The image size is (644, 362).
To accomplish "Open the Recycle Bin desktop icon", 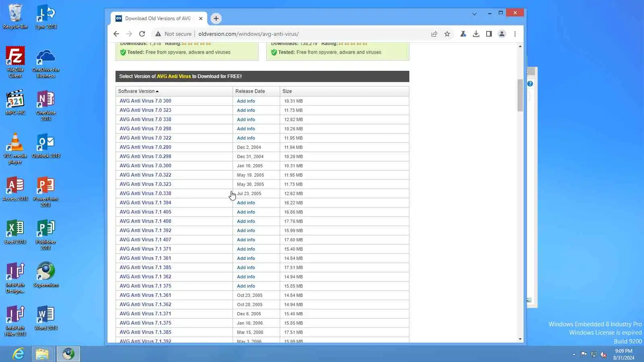I will pos(15,16).
